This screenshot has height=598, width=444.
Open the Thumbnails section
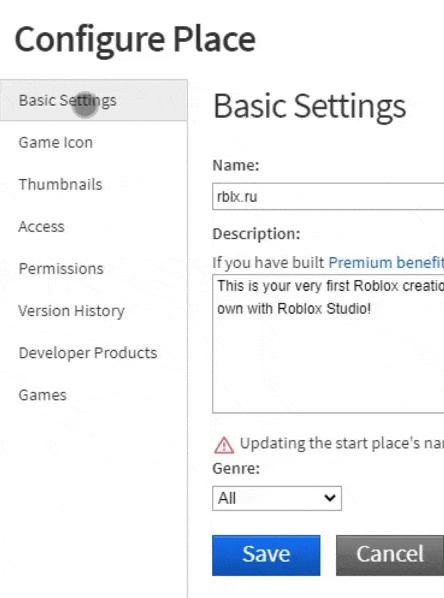[x=60, y=185]
